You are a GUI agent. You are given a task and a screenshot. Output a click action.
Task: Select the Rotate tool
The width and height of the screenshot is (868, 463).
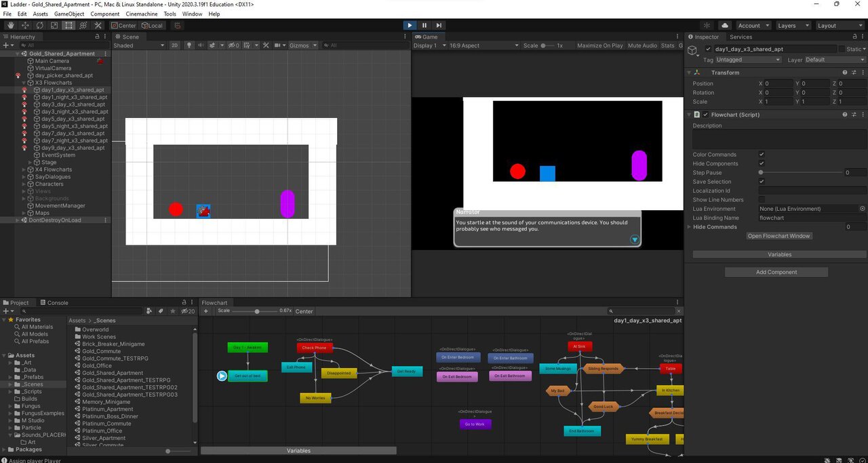40,26
